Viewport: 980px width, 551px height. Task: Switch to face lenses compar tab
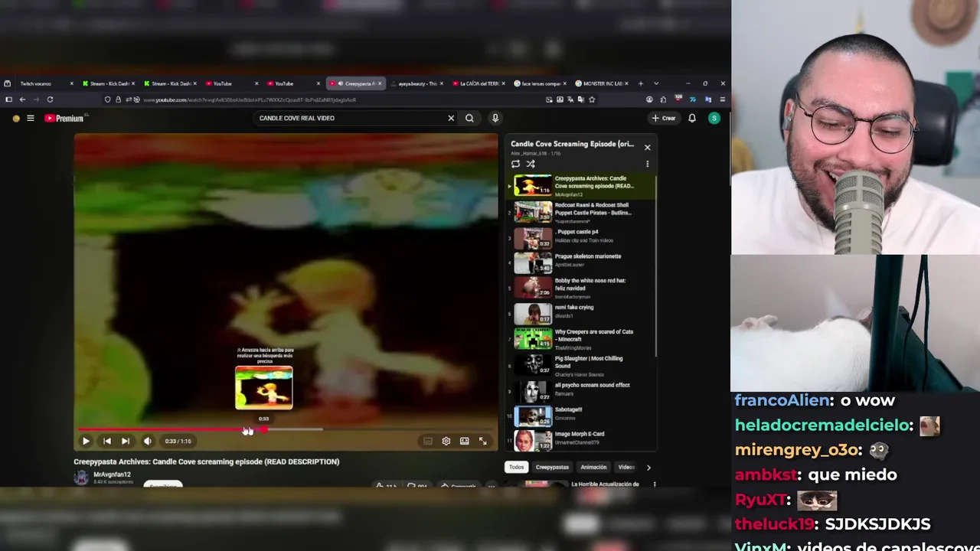pos(541,83)
